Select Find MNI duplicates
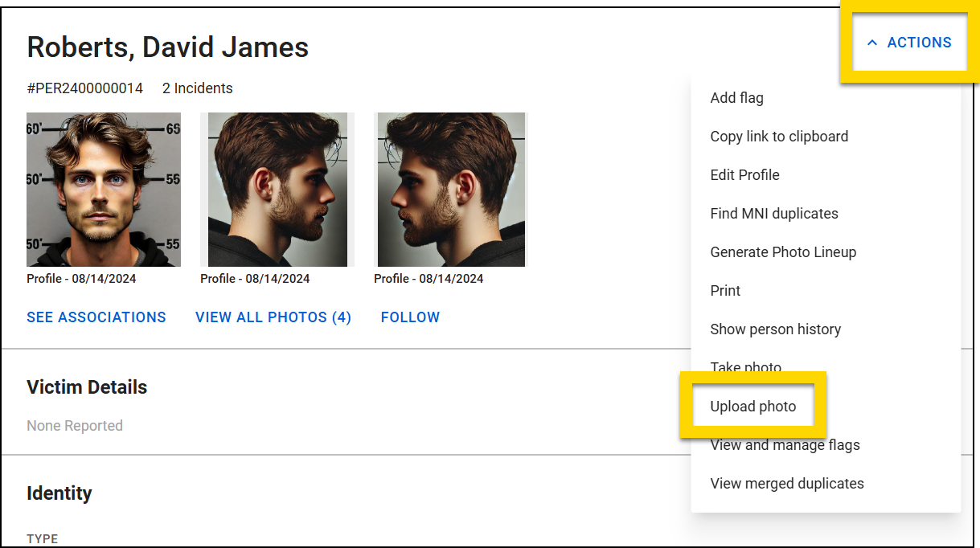The height and width of the screenshot is (548, 980). tap(774, 213)
